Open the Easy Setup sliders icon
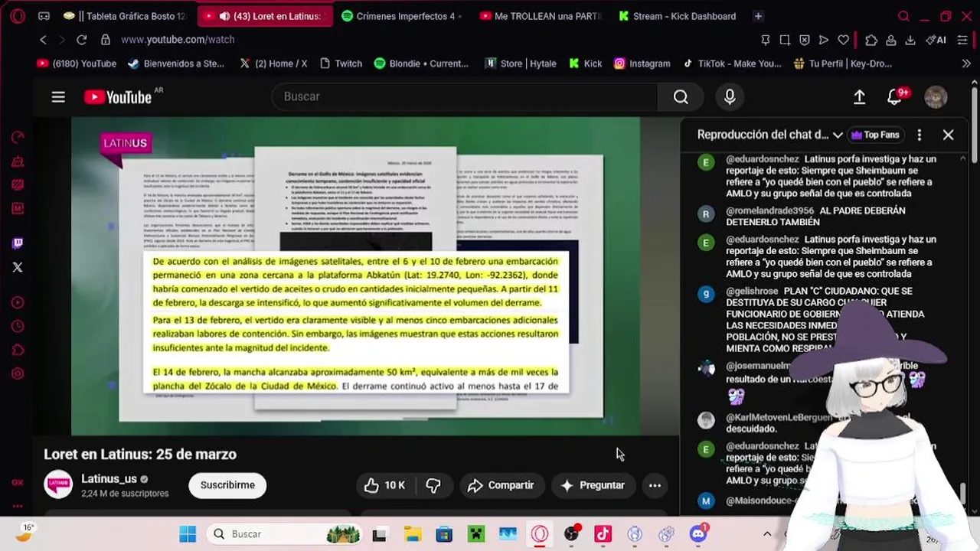The width and height of the screenshot is (980, 551). click(x=962, y=40)
